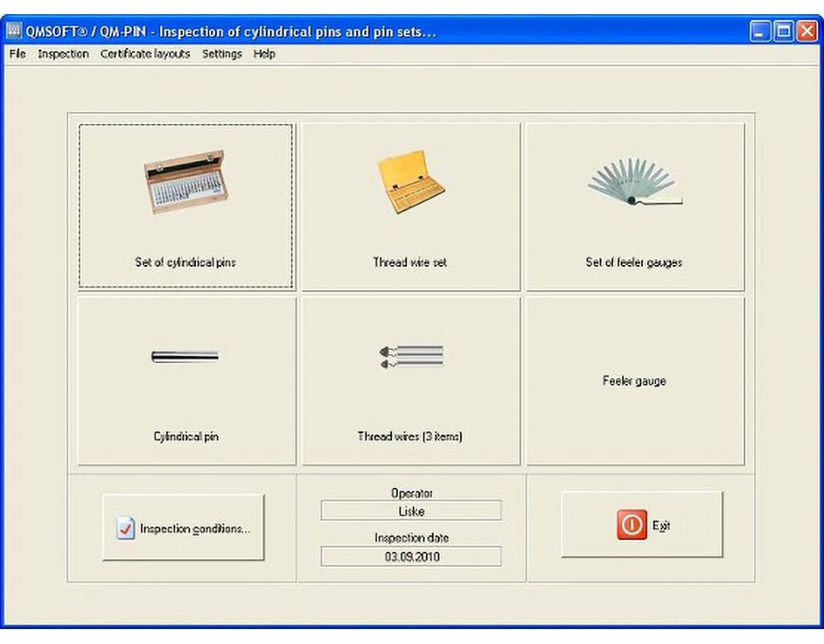Open the Settings menu

(x=222, y=54)
